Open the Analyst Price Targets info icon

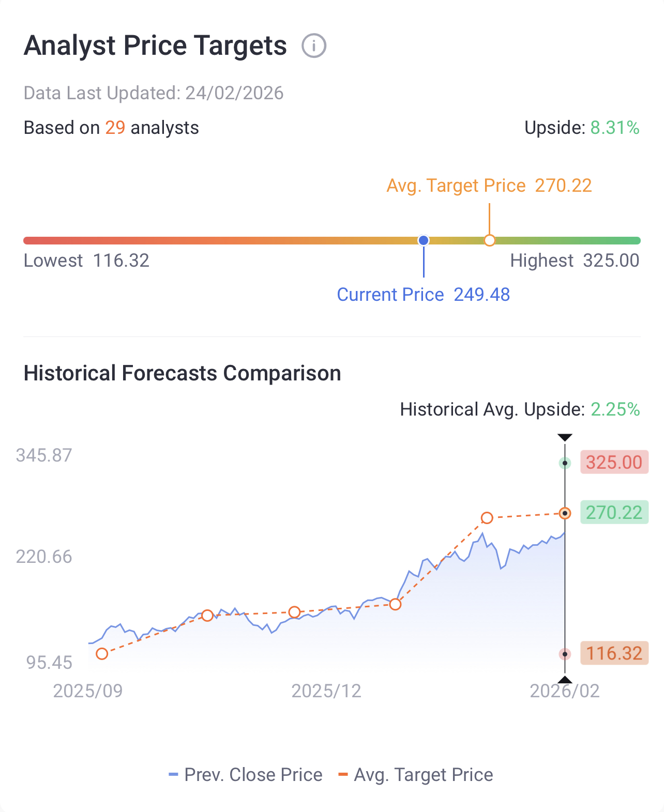coord(314,46)
